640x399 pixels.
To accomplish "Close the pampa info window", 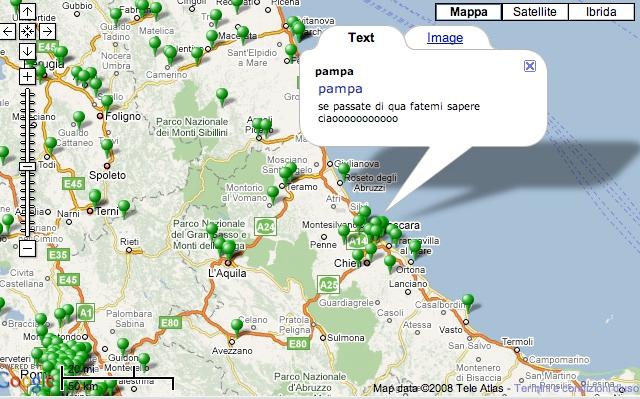I will coord(529,66).
